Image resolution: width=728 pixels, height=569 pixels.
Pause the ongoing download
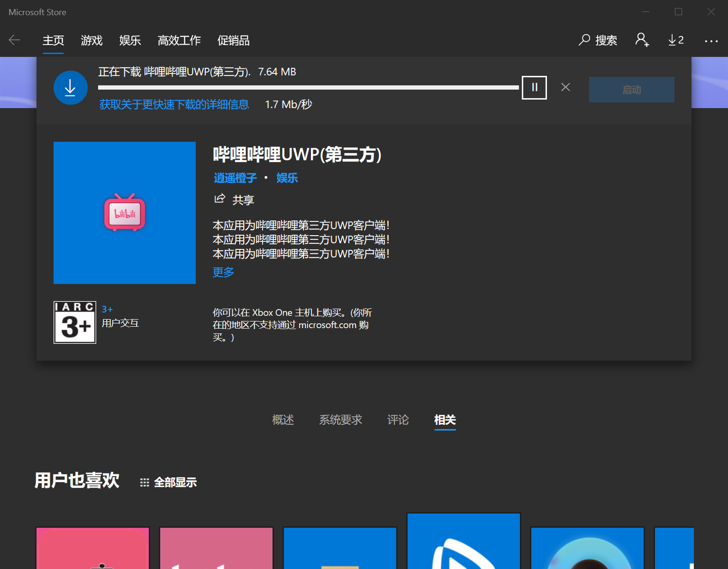534,87
